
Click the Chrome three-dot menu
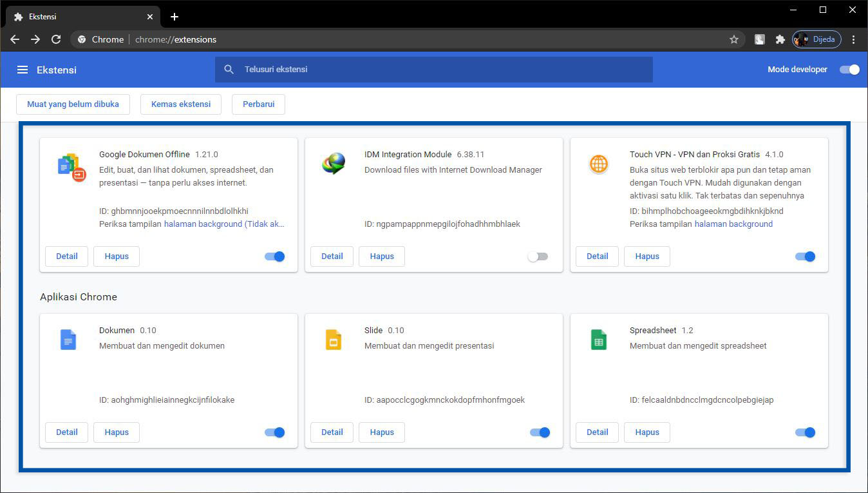pyautogui.click(x=853, y=39)
